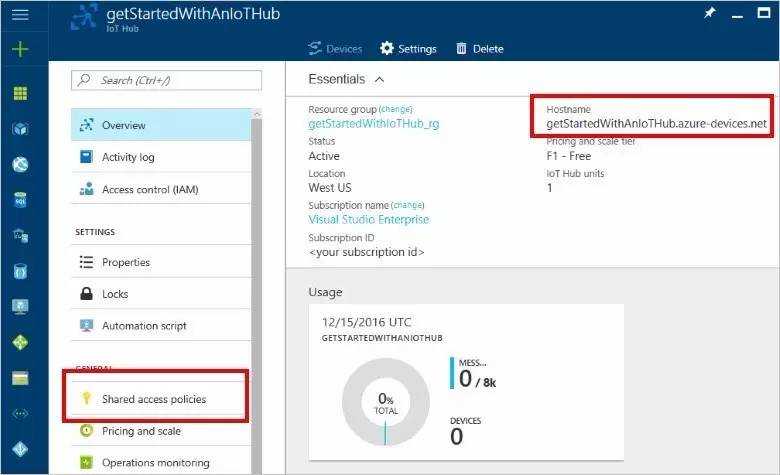Open Operations monitoring menu item

(x=161, y=463)
